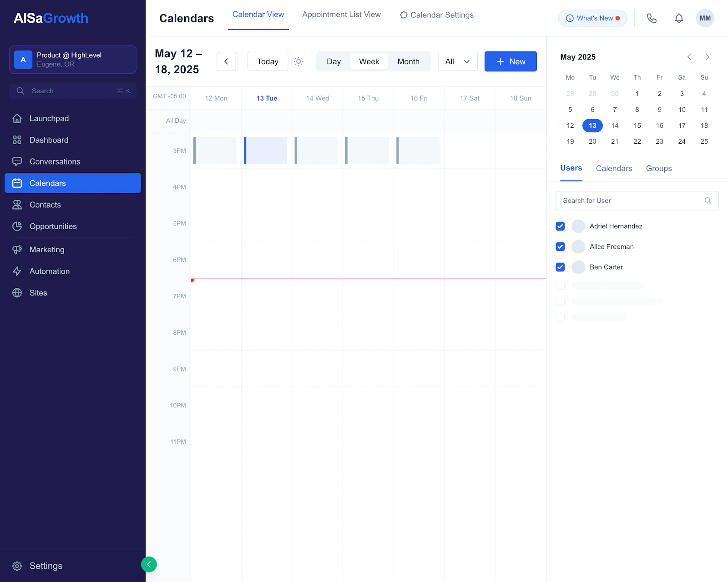Open Appointment List View tab
Image resolution: width=728 pixels, height=582 pixels.
[342, 15]
